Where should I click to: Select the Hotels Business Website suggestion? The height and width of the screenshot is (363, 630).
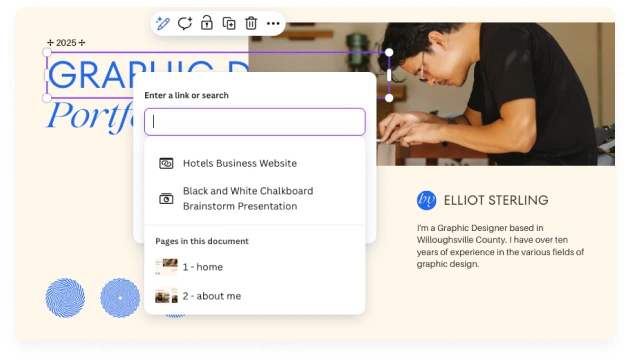pyautogui.click(x=255, y=163)
